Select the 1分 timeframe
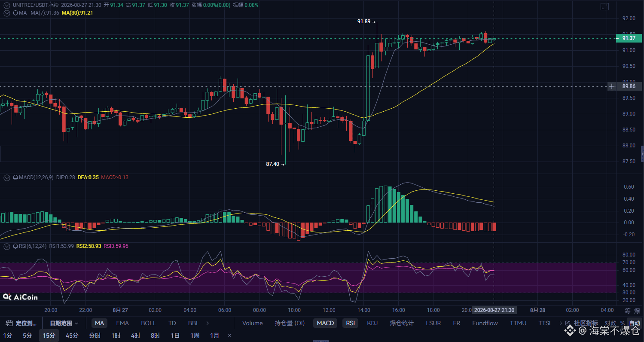 tap(8, 336)
